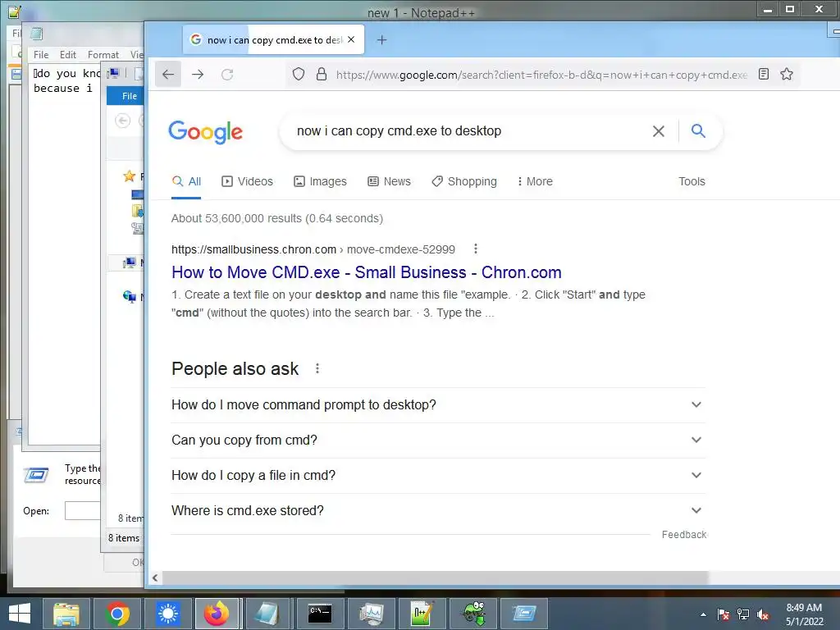Switch to News results

point(390,181)
